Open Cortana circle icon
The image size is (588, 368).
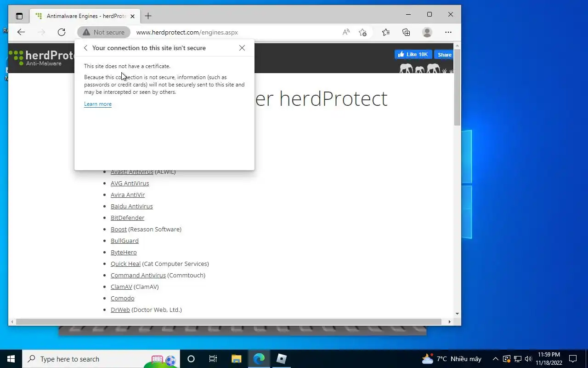(191, 359)
